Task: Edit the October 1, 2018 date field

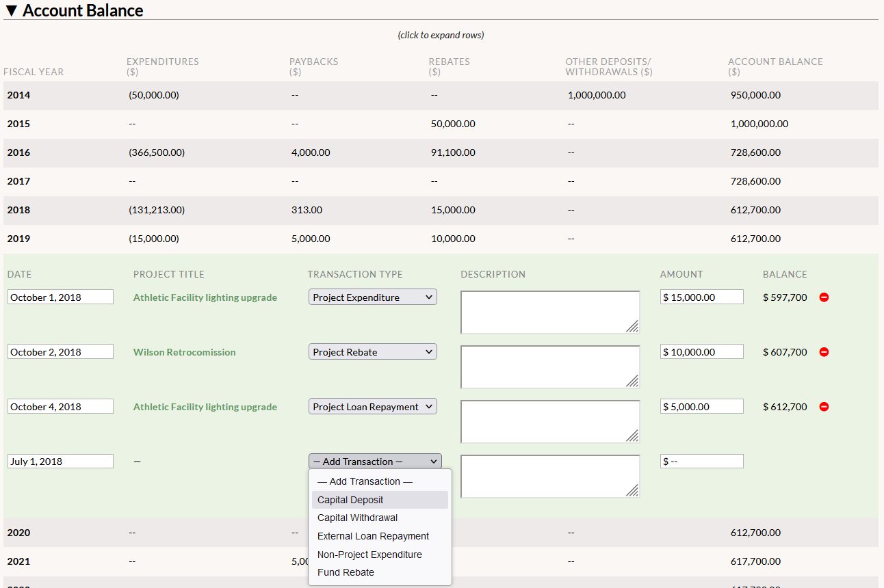Action: (60, 297)
